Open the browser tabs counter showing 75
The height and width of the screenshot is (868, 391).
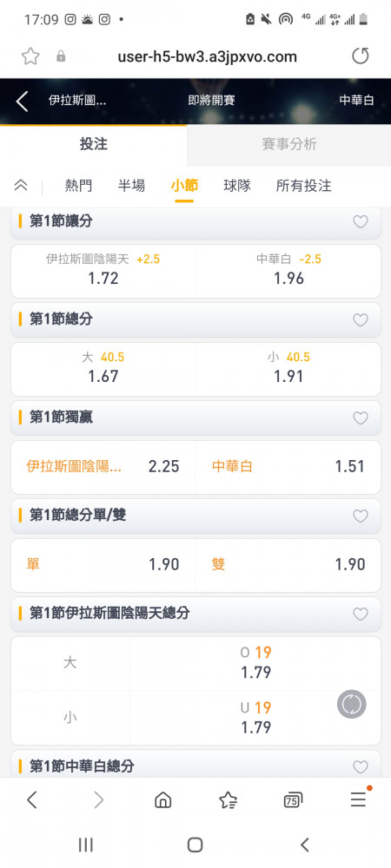(293, 800)
